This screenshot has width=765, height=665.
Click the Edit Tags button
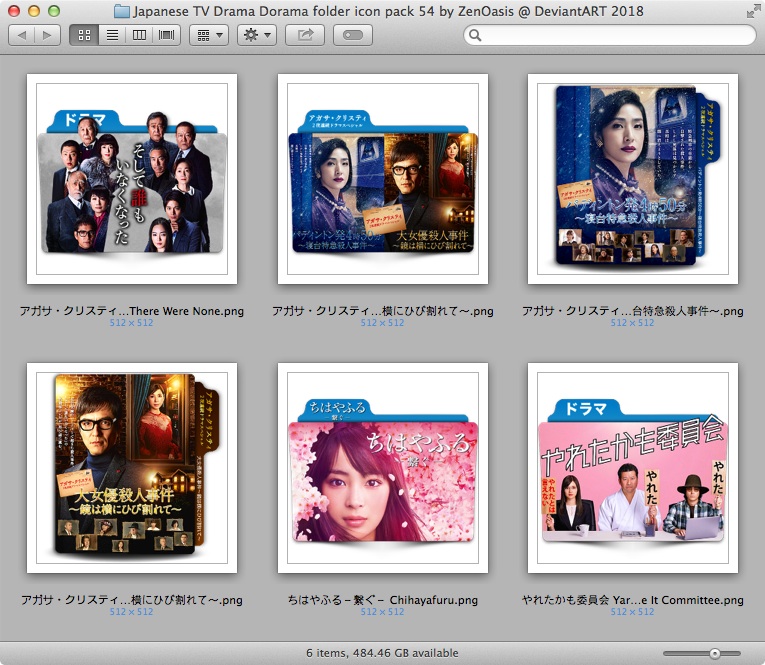tap(353, 35)
